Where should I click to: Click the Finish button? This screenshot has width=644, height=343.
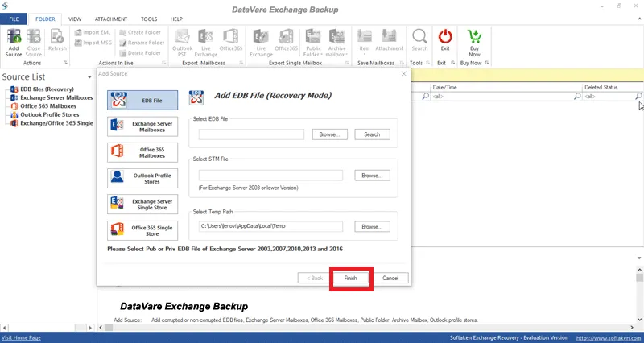pyautogui.click(x=350, y=278)
